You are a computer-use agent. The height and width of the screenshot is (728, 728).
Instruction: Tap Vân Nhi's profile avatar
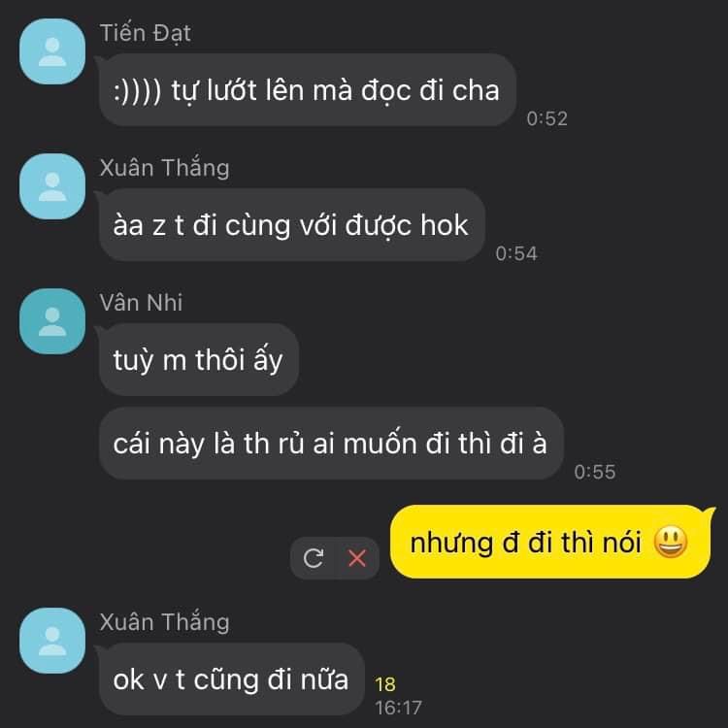tap(52, 321)
